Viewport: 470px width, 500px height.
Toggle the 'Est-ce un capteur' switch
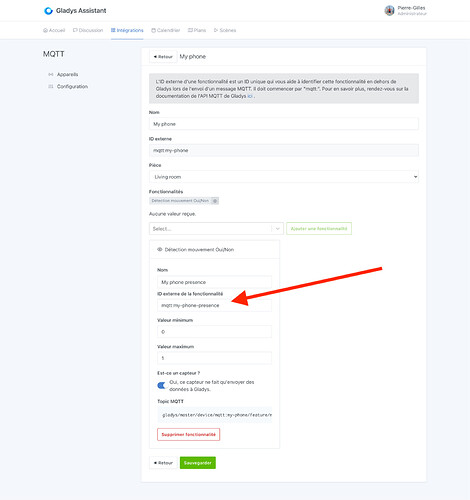(x=162, y=385)
